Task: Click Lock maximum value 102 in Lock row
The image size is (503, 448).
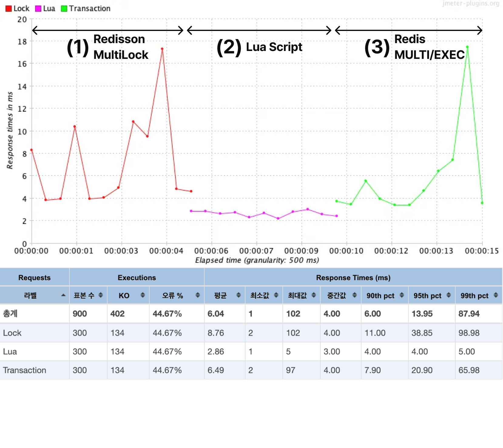Action: pos(293,333)
